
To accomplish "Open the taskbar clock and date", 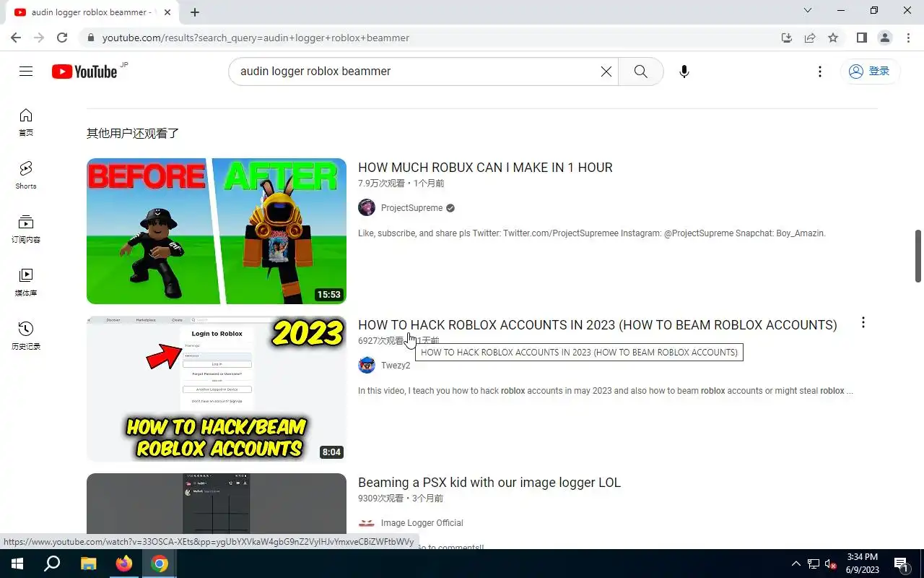I will [x=863, y=564].
